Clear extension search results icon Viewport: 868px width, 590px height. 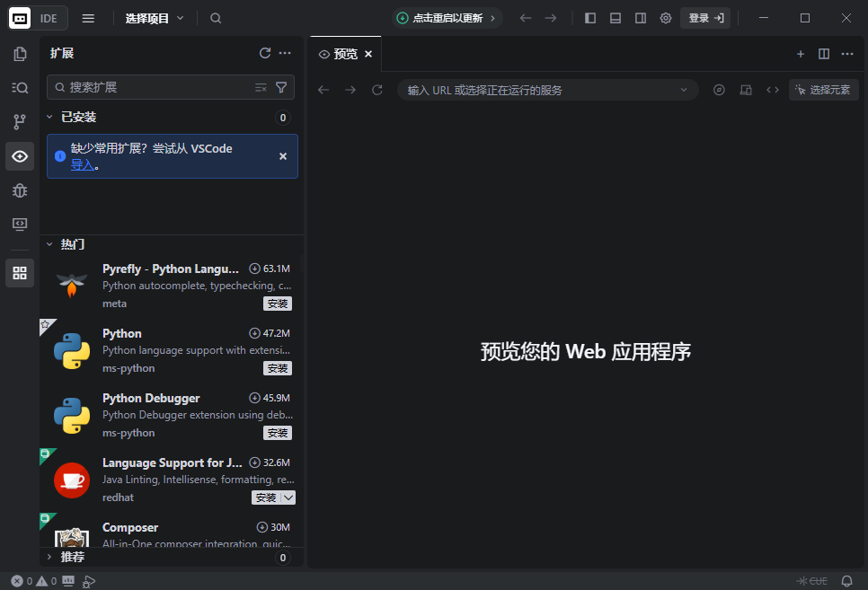[261, 87]
